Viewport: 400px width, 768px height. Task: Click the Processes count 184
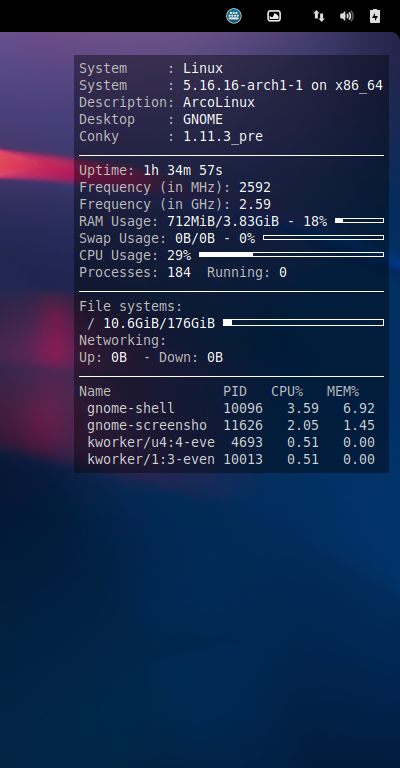[179, 272]
